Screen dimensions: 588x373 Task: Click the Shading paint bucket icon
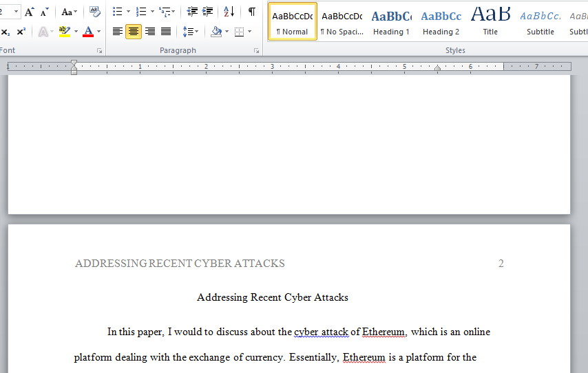tap(216, 32)
